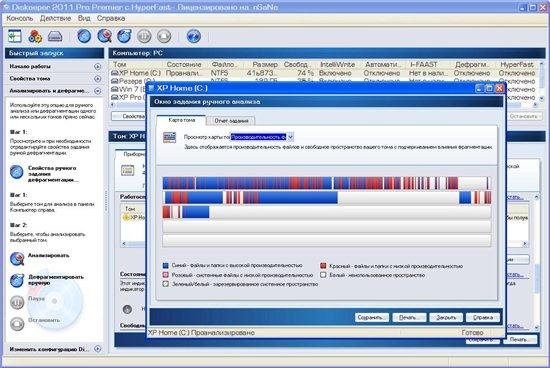Click the white legend swatch for unused space
The image size is (550, 368).
point(323,275)
